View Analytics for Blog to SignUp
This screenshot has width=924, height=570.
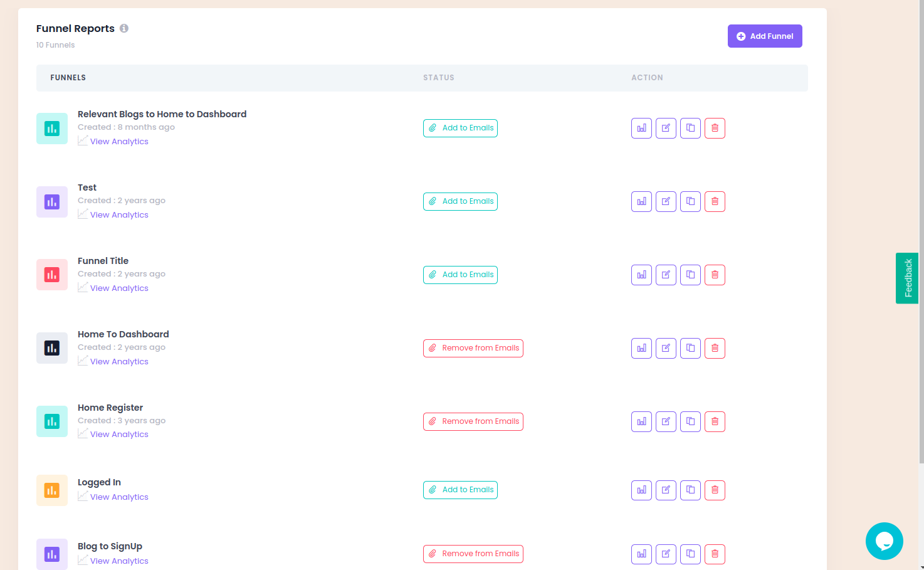(119, 561)
